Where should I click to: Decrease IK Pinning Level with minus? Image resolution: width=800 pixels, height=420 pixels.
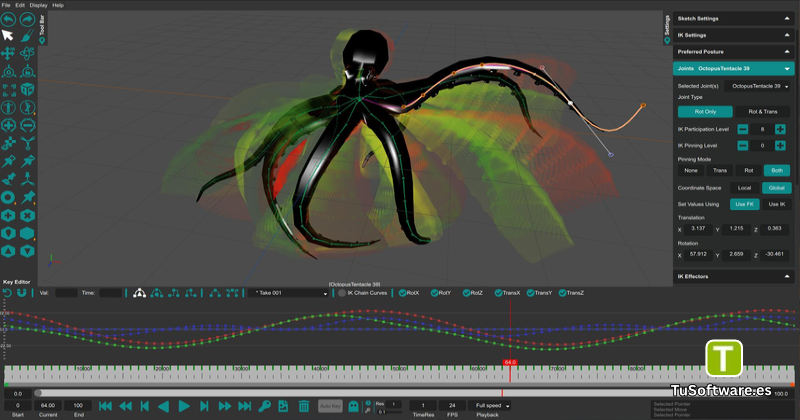click(742, 145)
